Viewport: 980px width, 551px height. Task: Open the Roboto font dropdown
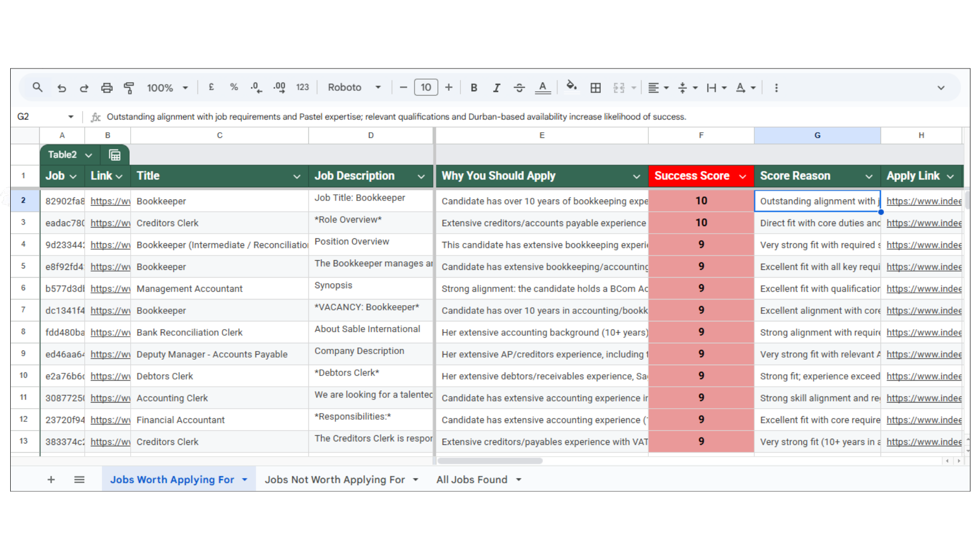tap(354, 87)
